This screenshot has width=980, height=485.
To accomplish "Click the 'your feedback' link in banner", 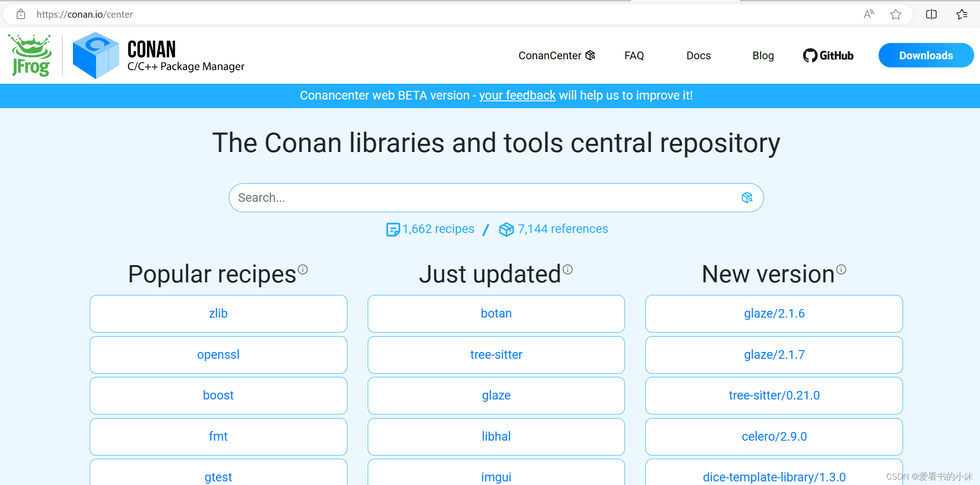I will (517, 95).
